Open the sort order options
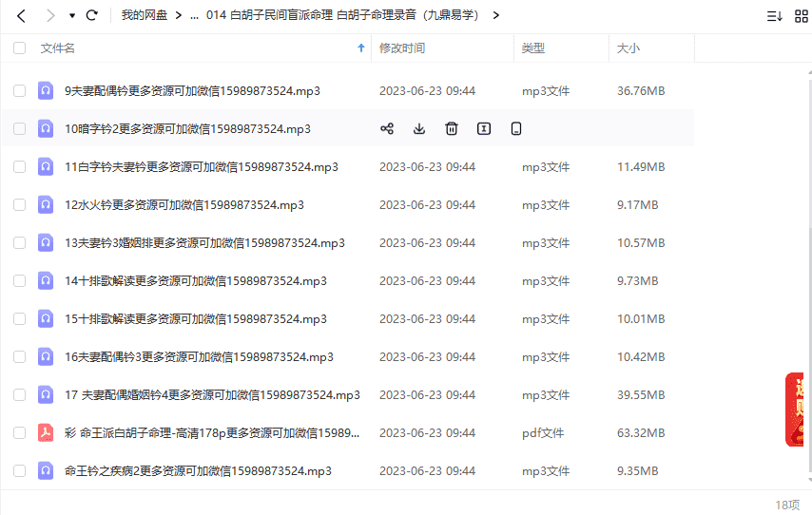This screenshot has height=515, width=812. click(774, 15)
